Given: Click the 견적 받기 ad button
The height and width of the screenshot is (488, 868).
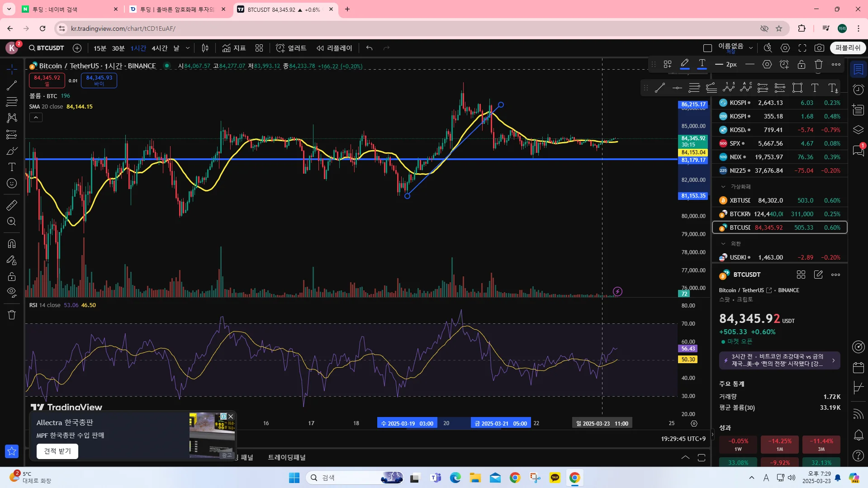Looking at the screenshot, I should click(x=57, y=451).
